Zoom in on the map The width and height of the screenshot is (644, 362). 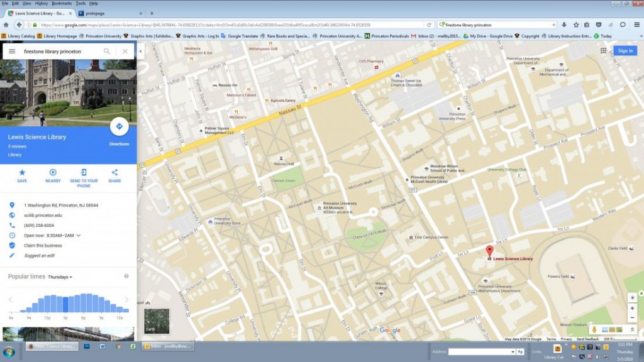(632, 308)
